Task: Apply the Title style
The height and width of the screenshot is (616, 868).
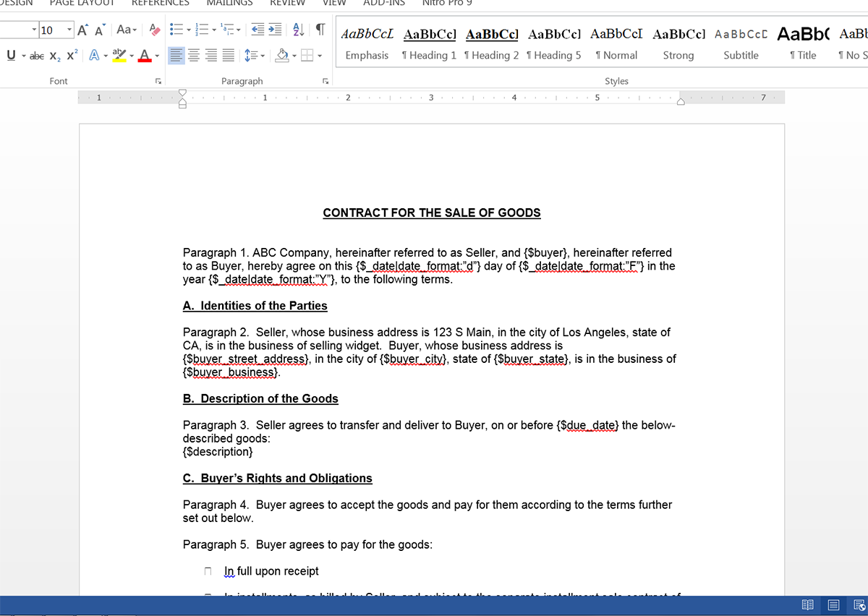Action: [x=803, y=44]
